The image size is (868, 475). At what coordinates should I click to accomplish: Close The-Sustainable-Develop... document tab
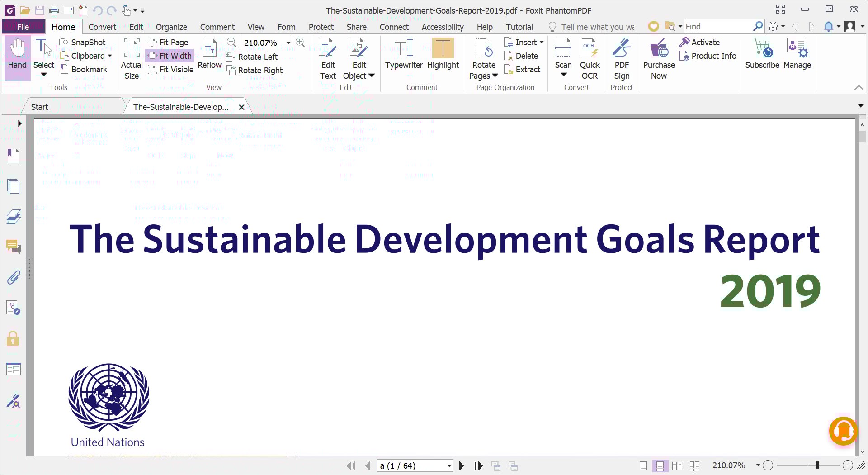point(241,107)
